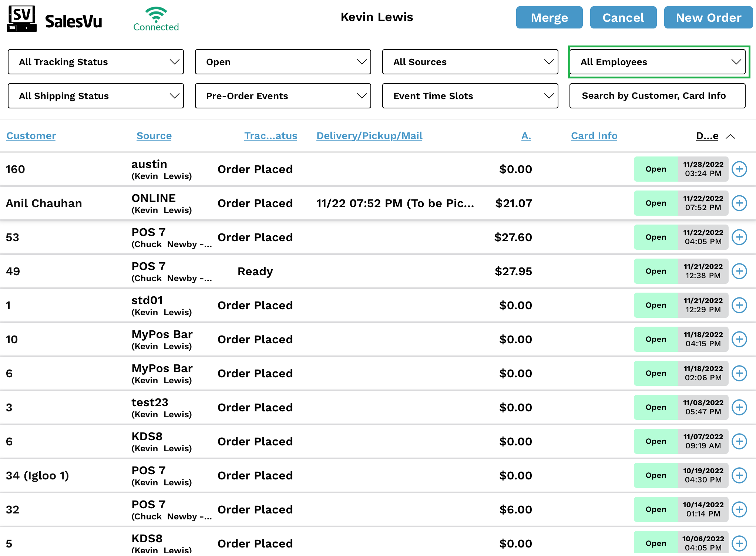
Task: Click the Merge button
Action: pyautogui.click(x=549, y=18)
